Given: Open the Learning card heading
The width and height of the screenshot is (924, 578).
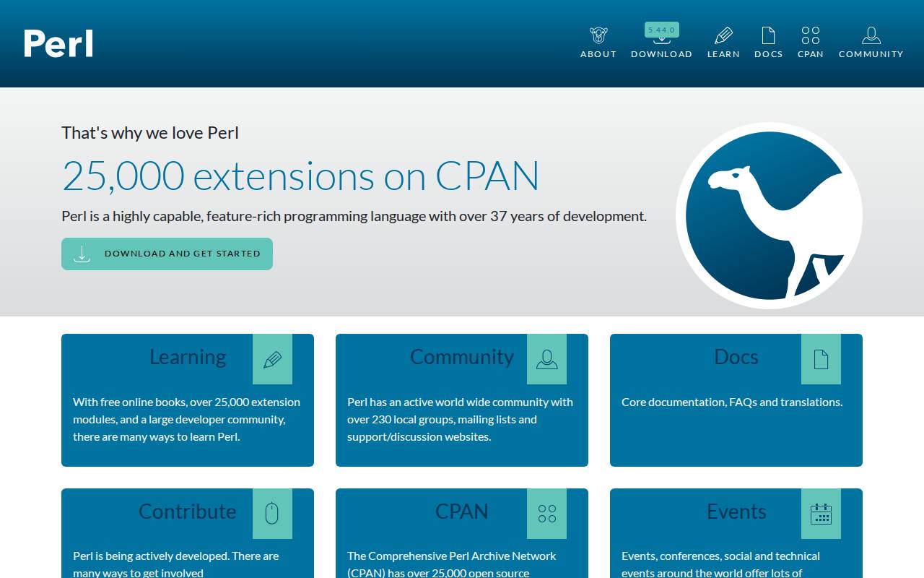Looking at the screenshot, I should pyautogui.click(x=188, y=357).
